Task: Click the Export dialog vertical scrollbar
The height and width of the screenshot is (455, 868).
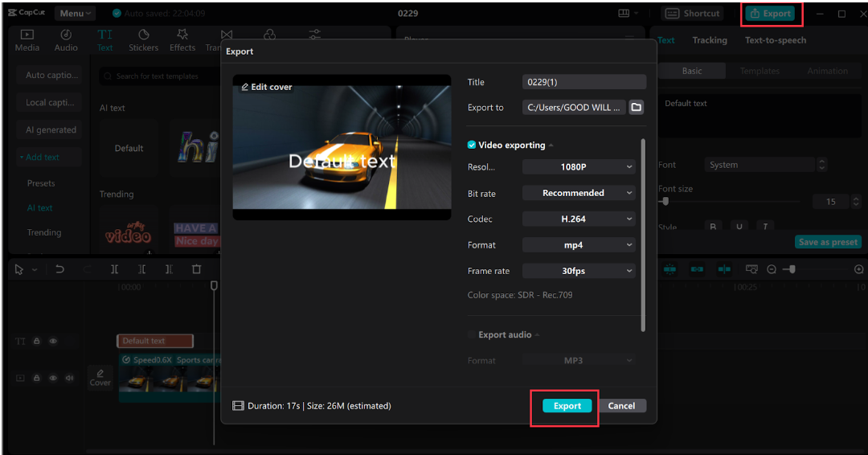Action: 643,236
